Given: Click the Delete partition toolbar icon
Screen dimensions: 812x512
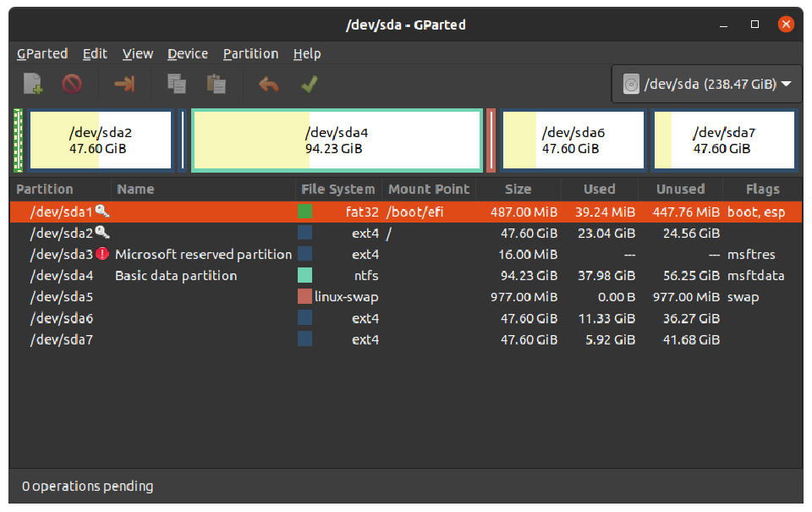Looking at the screenshot, I should click(x=72, y=84).
